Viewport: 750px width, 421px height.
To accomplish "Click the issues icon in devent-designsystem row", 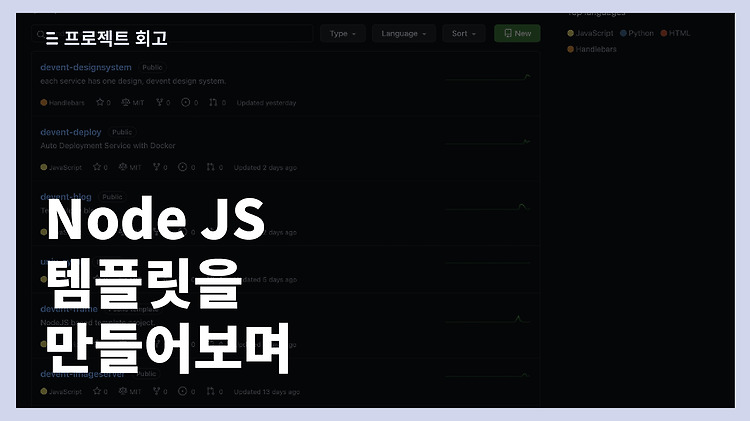I will 186,102.
